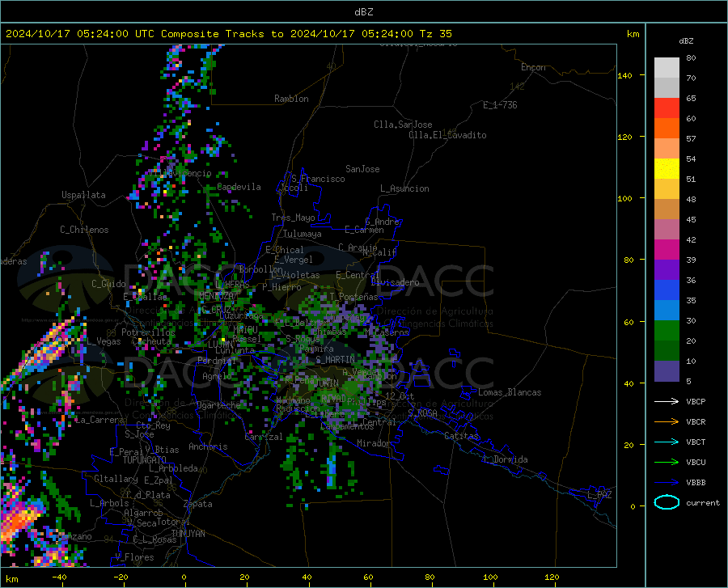Image resolution: width=728 pixels, height=588 pixels.
Task: Click the 'dBZ' heading above the color scale
Action: tap(686, 40)
